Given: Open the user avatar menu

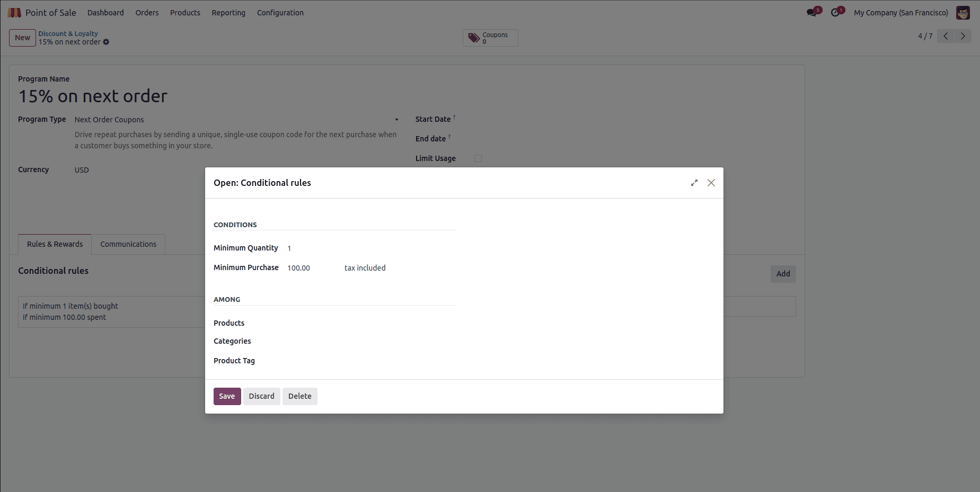Looking at the screenshot, I should pyautogui.click(x=963, y=13).
